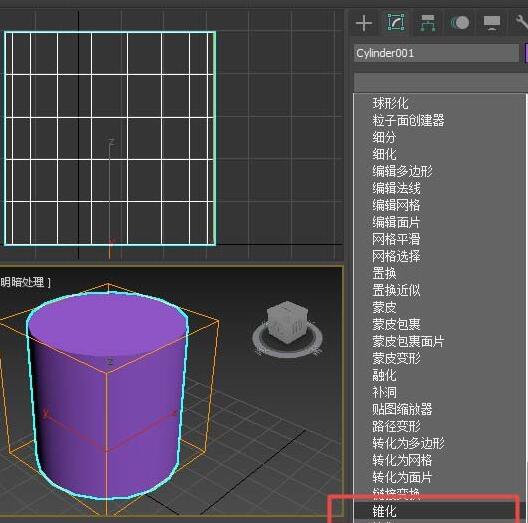Click the Cylinder001 object name field

[436, 53]
